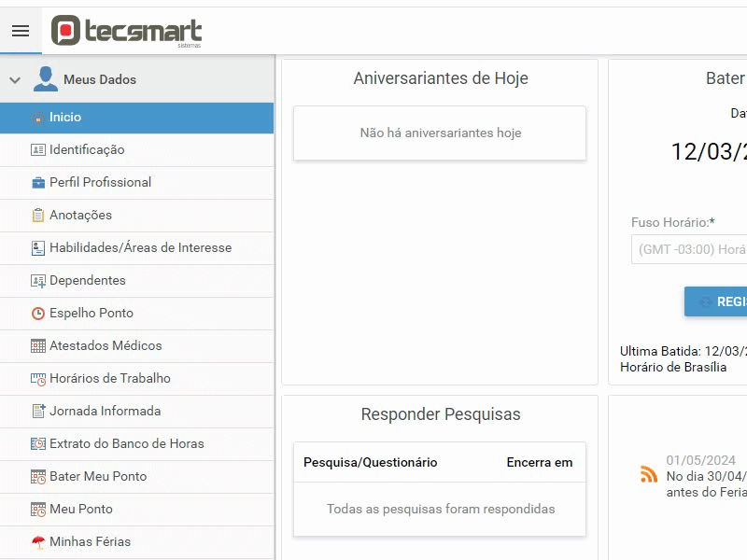Click the Encerra em column header

click(x=540, y=462)
